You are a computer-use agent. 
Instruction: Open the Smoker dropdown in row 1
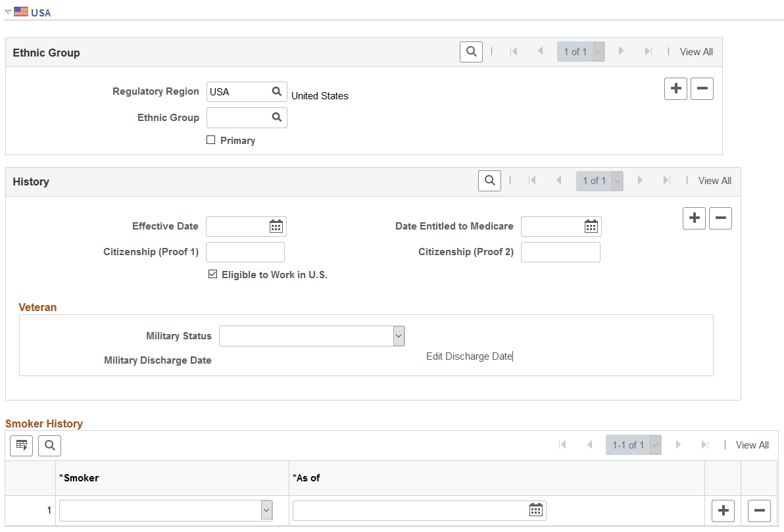coord(166,510)
